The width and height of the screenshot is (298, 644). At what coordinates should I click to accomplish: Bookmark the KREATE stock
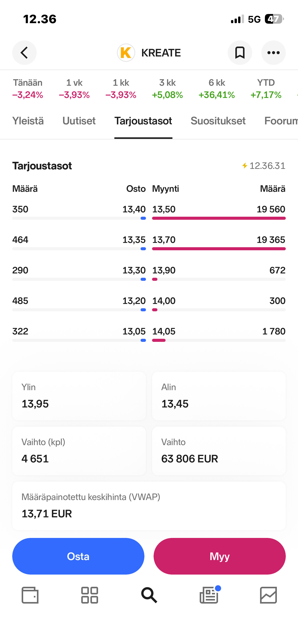[240, 53]
